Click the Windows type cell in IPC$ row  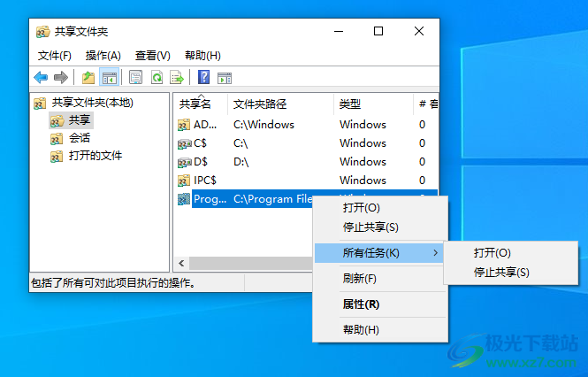363,181
